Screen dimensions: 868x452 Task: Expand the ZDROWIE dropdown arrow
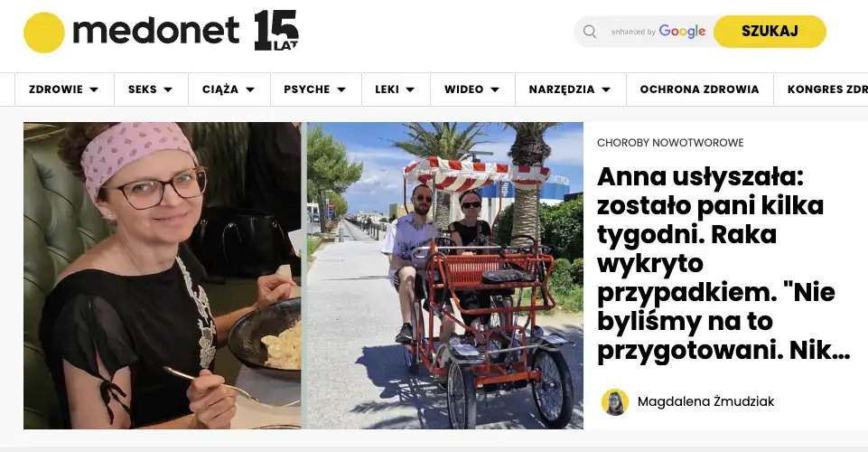94,89
